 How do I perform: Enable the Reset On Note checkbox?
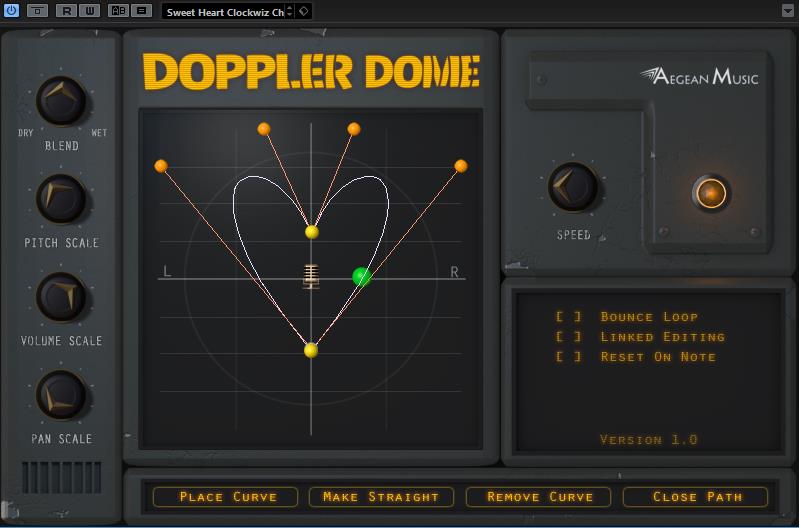point(568,357)
